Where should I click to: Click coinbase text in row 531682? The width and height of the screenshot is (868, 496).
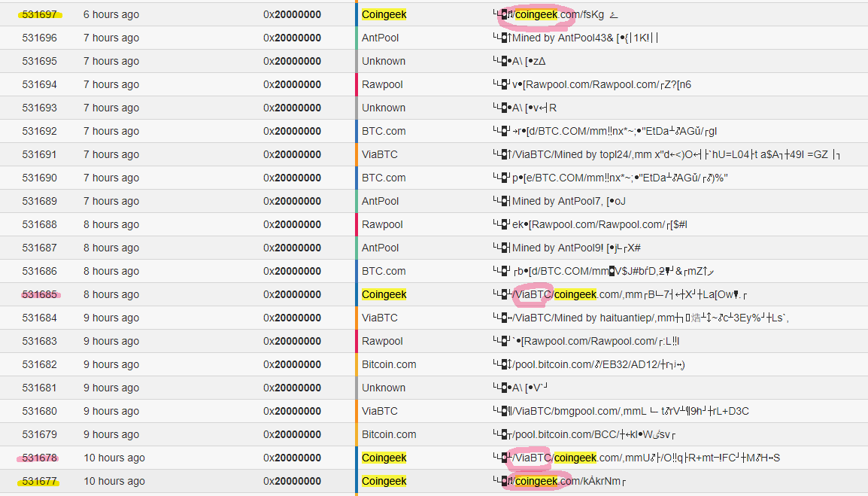coord(589,364)
